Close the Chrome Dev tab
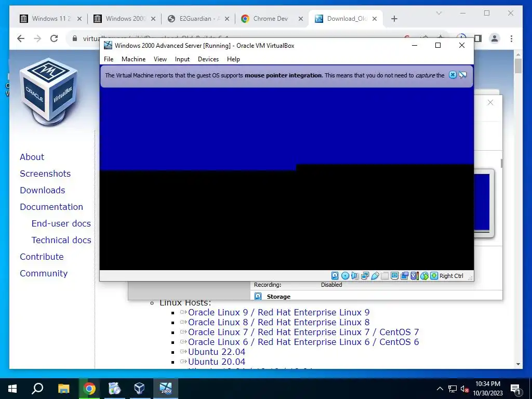 point(301,19)
